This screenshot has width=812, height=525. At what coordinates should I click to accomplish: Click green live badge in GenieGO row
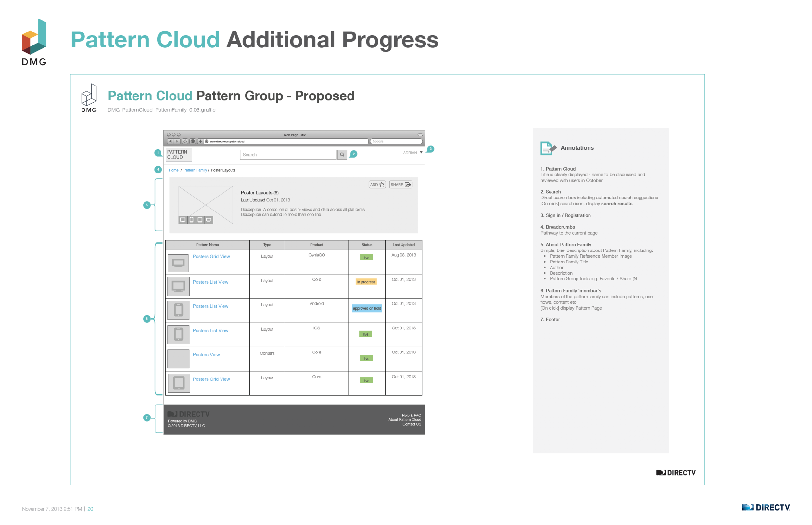[x=366, y=257]
